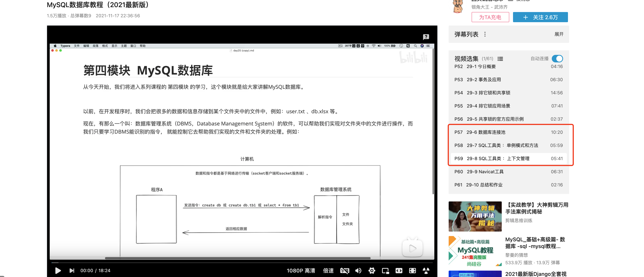Open the 大神剪辑万用手法 recommended video thumbnail
This screenshot has height=277, width=644.
click(475, 216)
